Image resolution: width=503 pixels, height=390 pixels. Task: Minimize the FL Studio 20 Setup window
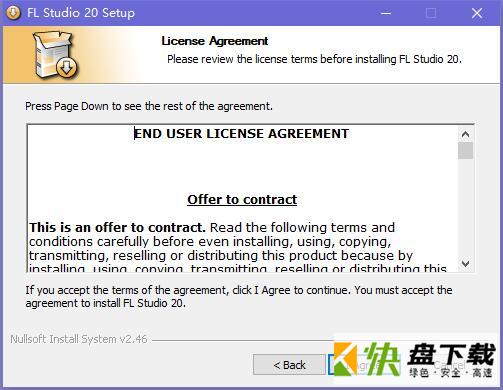pyautogui.click(x=386, y=13)
